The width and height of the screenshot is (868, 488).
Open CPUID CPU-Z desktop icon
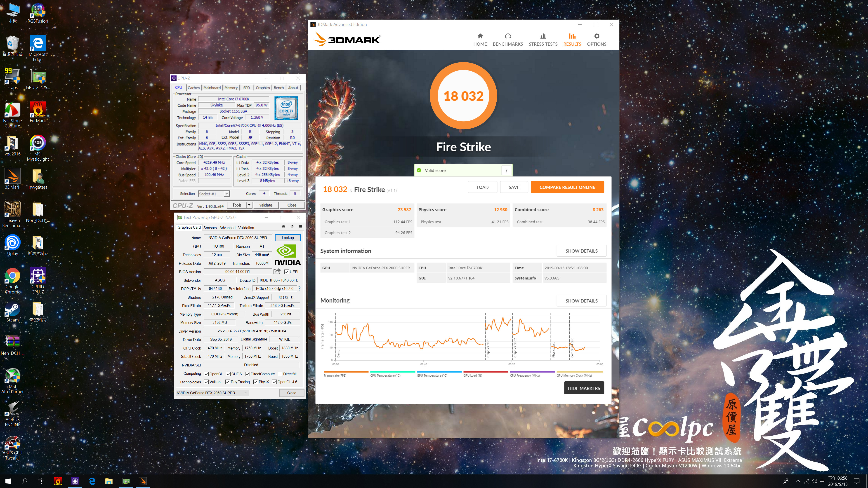(x=38, y=281)
